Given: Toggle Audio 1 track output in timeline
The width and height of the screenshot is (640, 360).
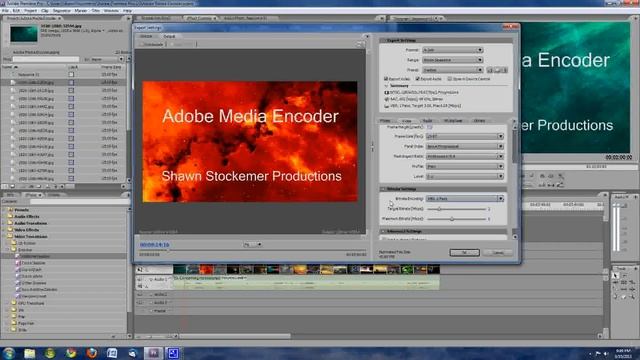Looking at the screenshot, I should click(x=140, y=280).
